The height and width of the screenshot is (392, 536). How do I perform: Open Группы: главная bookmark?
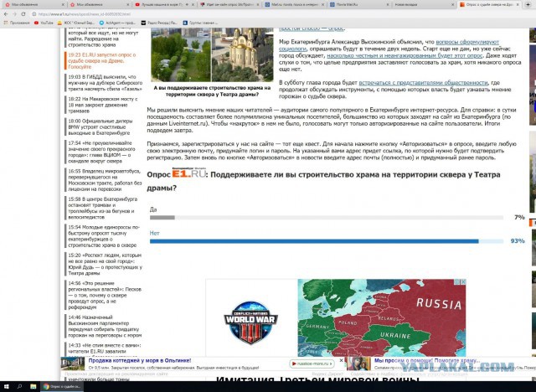pyautogui.click(x=200, y=23)
